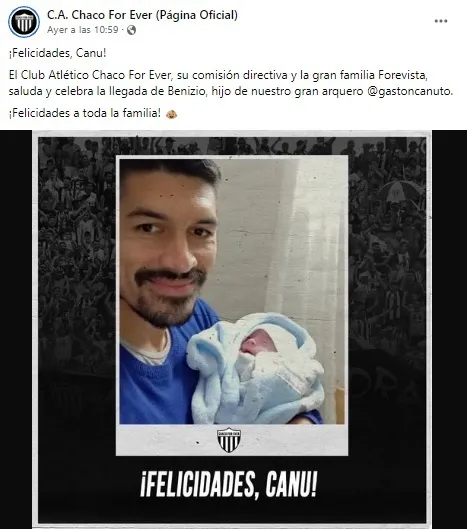This screenshot has width=467, height=529.
Task: Open the three-dot post options menu
Action: coord(441,21)
